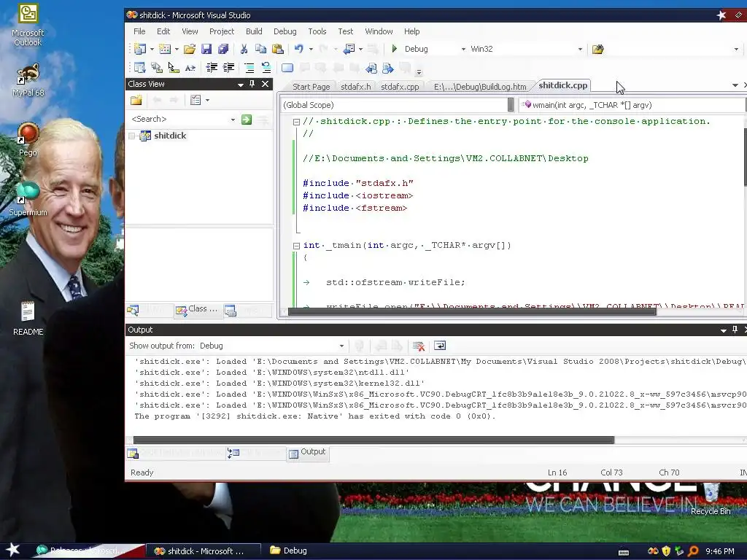Click the Paste clipboard icon
Viewport: 747px width, 560px height.
click(277, 49)
